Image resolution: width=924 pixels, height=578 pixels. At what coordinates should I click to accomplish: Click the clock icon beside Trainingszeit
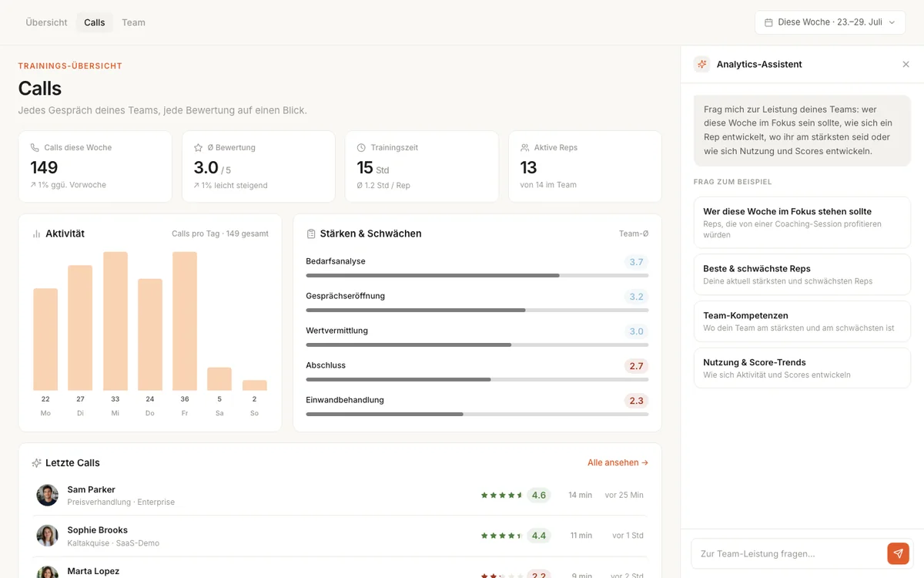(x=361, y=147)
